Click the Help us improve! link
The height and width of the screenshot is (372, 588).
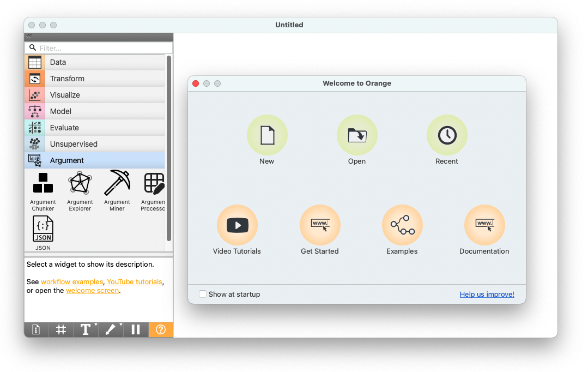tap(487, 295)
